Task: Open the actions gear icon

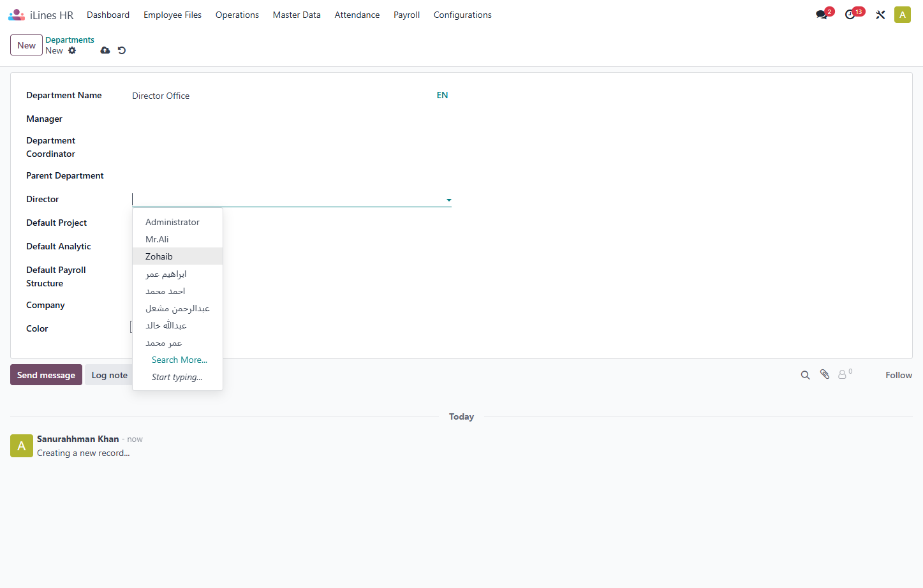Action: (72, 50)
